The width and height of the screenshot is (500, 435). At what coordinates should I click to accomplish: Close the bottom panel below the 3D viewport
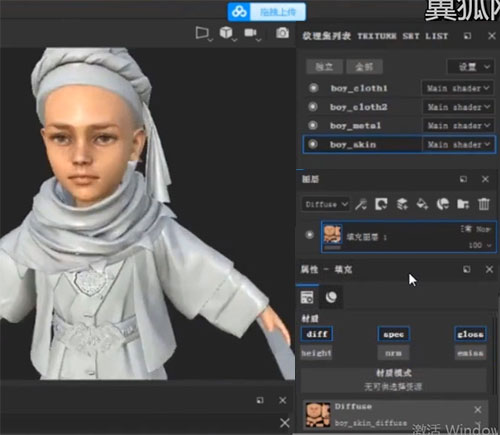(282, 400)
